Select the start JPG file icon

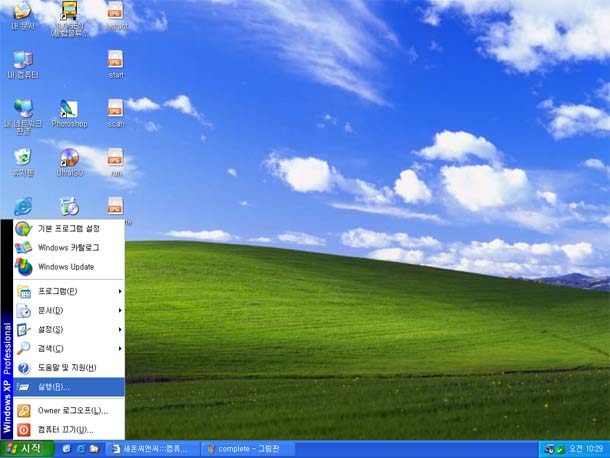pos(116,64)
